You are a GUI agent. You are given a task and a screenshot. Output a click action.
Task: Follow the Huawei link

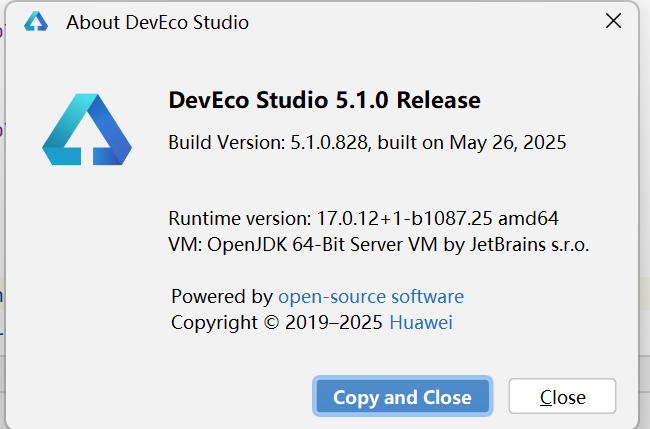click(427, 322)
